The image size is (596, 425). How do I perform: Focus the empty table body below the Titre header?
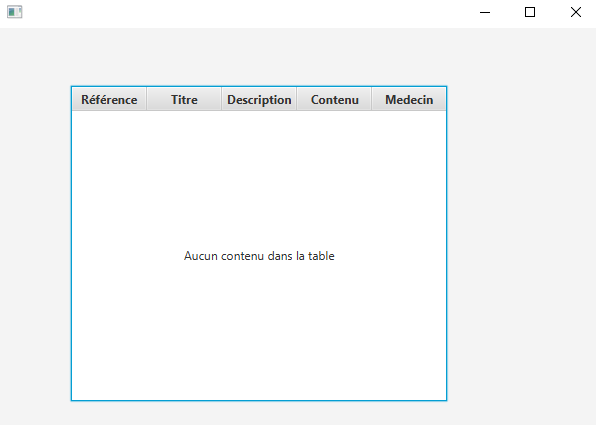coord(184,182)
